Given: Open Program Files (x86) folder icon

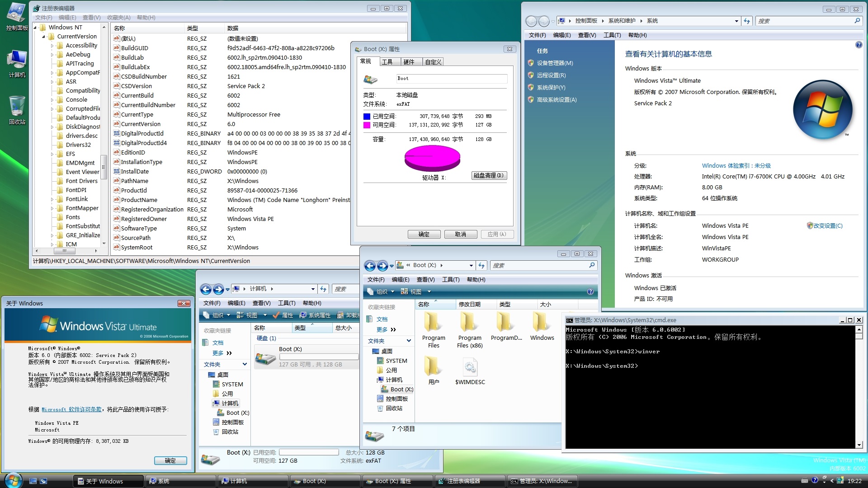Looking at the screenshot, I should point(470,331).
